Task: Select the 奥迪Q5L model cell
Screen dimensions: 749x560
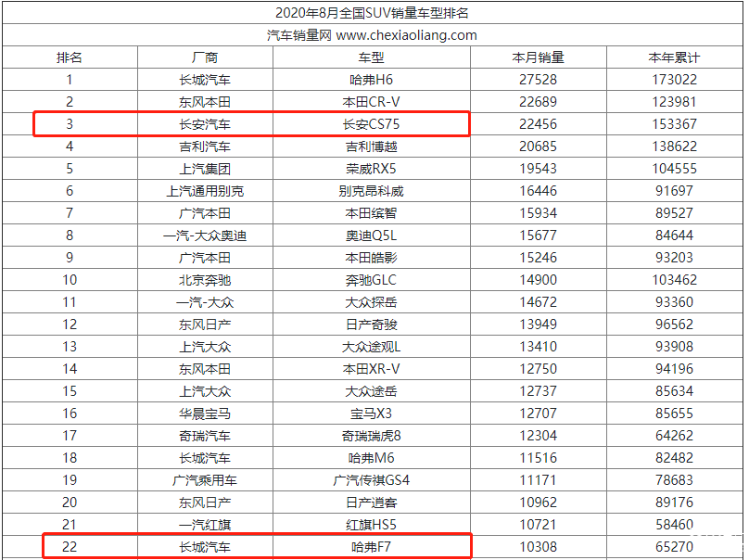Action: pyautogui.click(x=371, y=235)
